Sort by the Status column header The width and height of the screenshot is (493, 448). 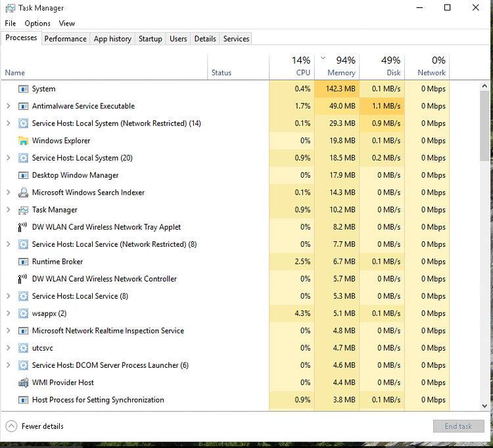point(239,67)
